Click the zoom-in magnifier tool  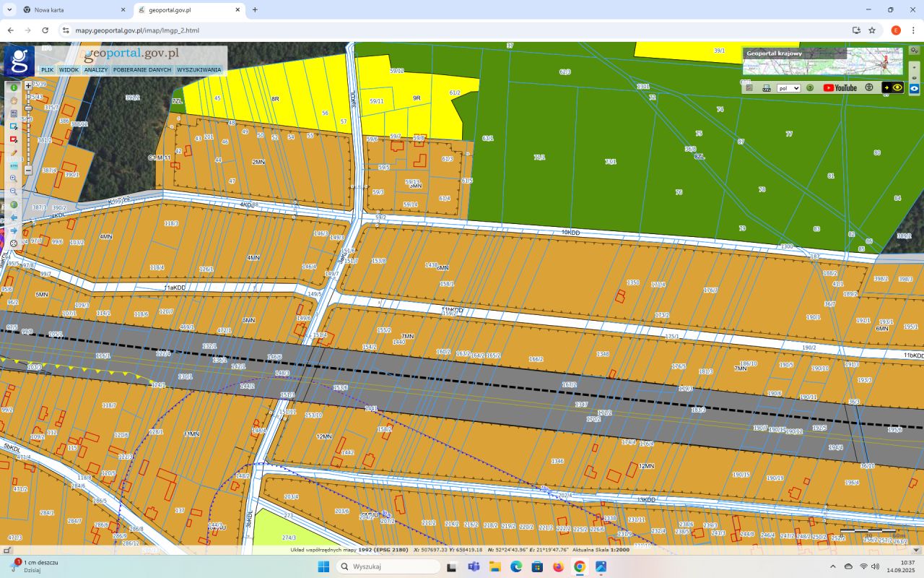tap(14, 178)
